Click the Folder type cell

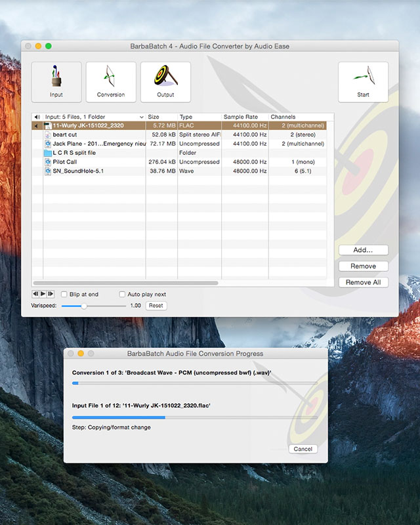click(188, 153)
